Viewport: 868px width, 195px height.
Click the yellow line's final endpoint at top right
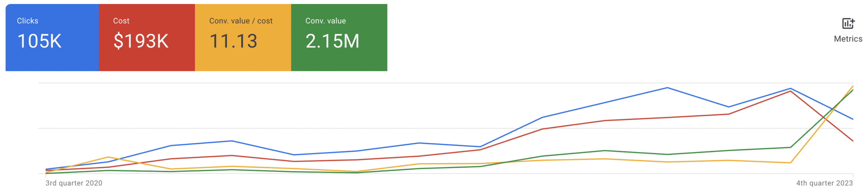(x=853, y=86)
